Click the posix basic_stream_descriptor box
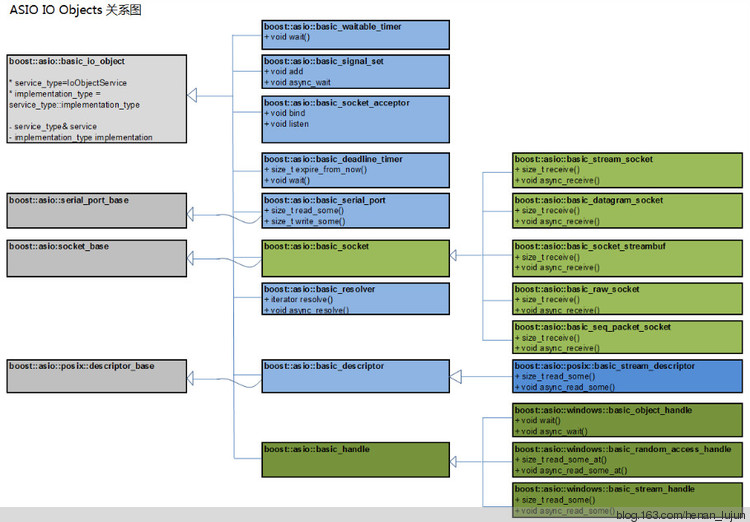Screen dimensions: 750x522 click(628, 375)
